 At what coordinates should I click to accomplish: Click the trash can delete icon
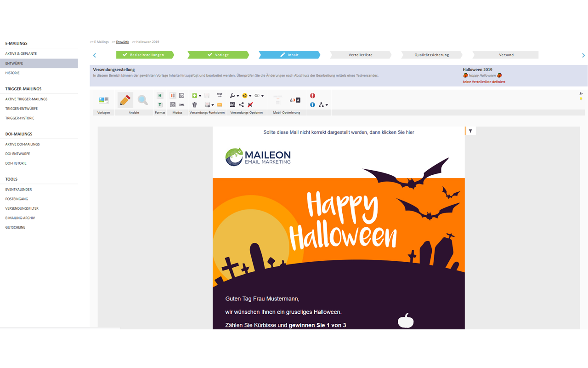tap(194, 105)
